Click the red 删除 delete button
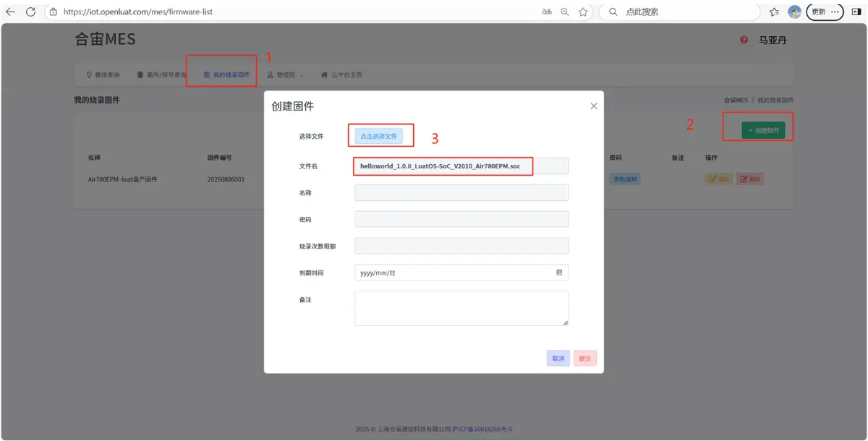This screenshot has height=441, width=868. tap(750, 179)
